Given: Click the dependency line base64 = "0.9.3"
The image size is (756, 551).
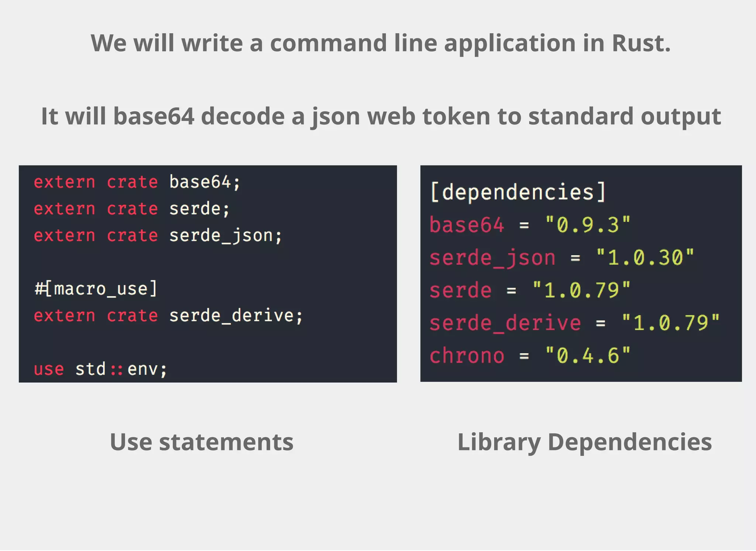Looking at the screenshot, I should [x=530, y=225].
